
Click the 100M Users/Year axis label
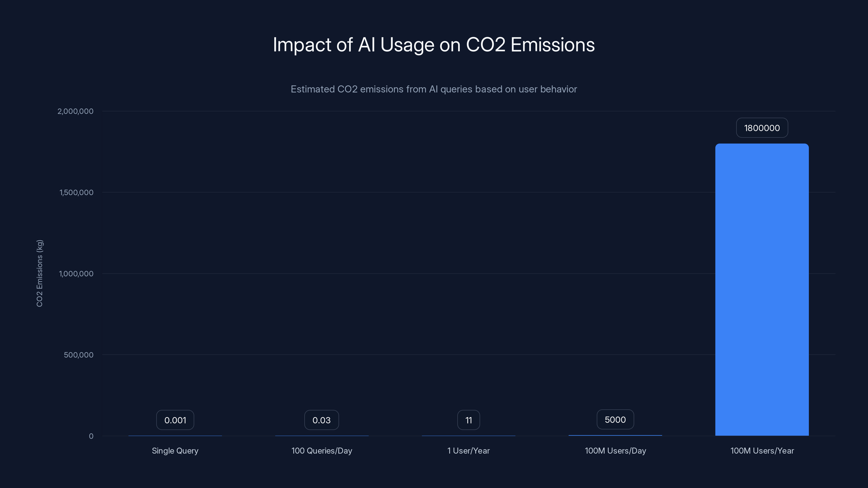762,451
